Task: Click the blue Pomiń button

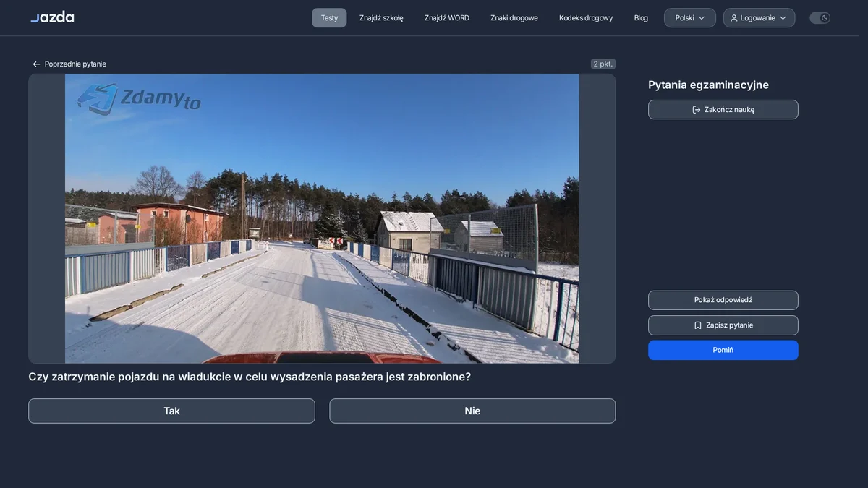Action: [723, 350]
